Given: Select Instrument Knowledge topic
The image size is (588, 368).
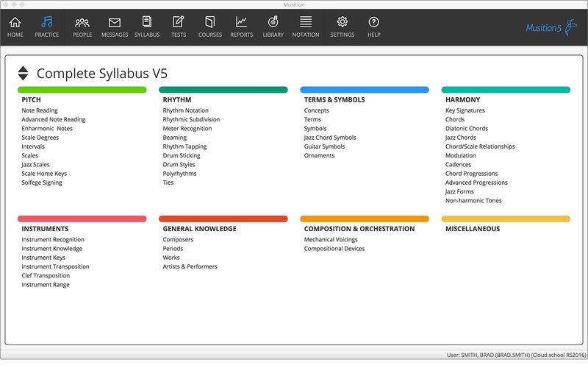Looking at the screenshot, I should pos(51,249).
